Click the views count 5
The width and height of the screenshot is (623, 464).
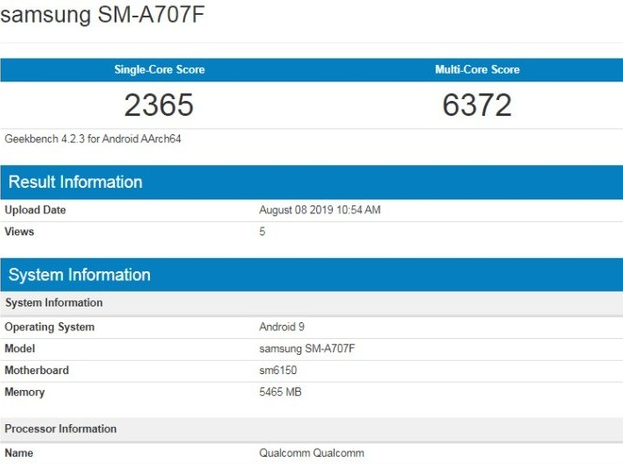pyautogui.click(x=262, y=232)
